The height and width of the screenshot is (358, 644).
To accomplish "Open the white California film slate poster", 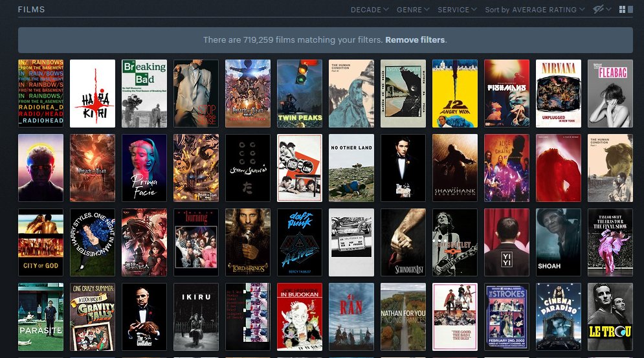I will pyautogui.click(x=351, y=242).
